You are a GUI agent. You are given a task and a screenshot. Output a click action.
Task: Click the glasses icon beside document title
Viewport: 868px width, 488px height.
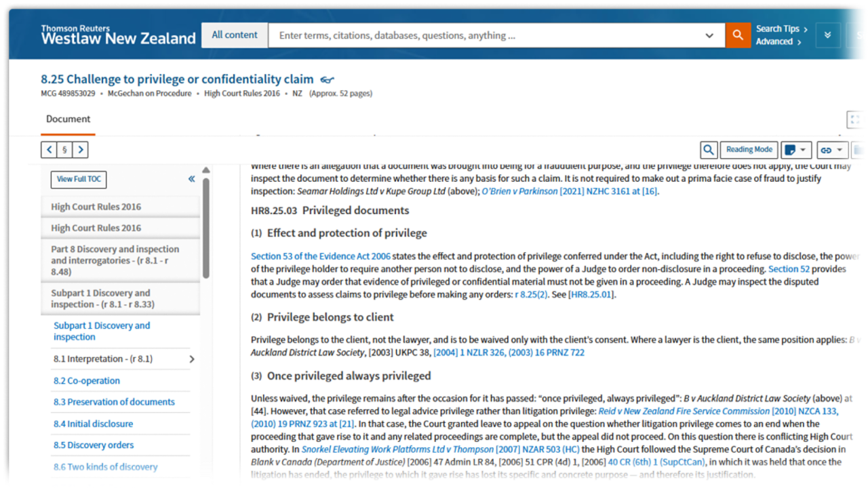pyautogui.click(x=328, y=80)
